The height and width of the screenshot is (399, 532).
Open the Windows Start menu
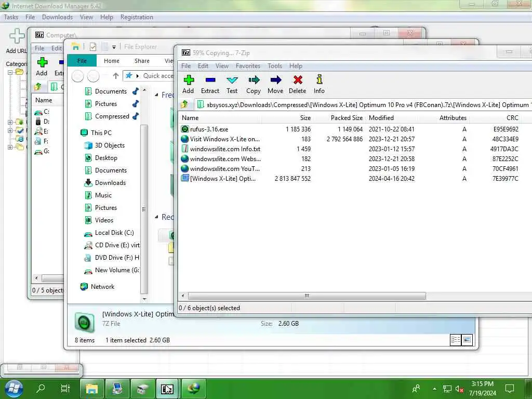pyautogui.click(x=14, y=389)
